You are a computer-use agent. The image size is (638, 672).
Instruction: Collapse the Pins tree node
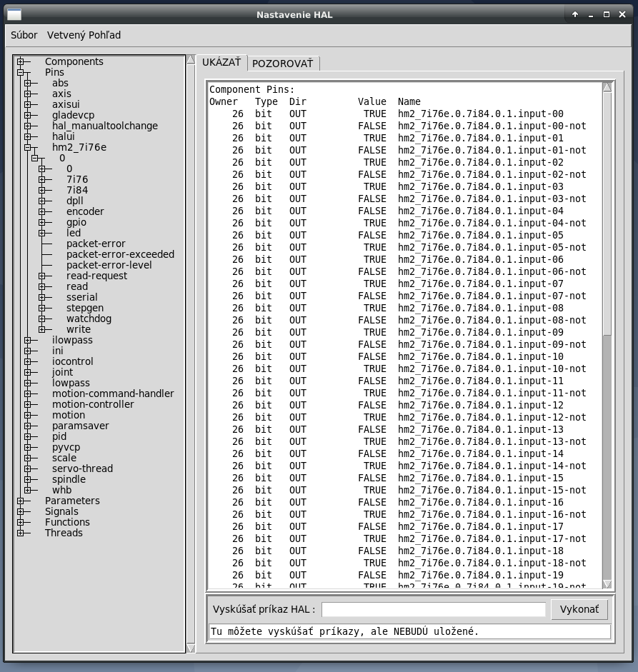pyautogui.click(x=21, y=72)
